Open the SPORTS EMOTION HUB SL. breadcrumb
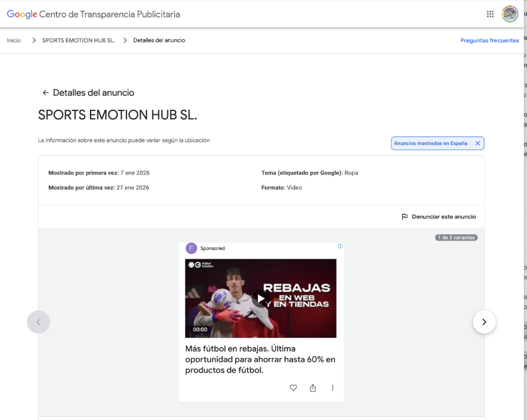Image resolution: width=527 pixels, height=420 pixels. (x=78, y=40)
